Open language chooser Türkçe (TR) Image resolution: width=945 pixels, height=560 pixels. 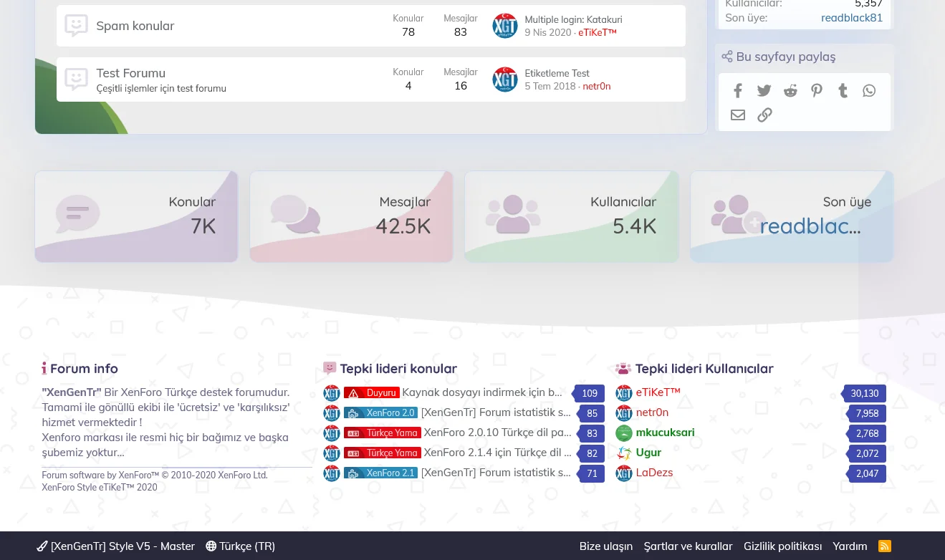point(241,546)
